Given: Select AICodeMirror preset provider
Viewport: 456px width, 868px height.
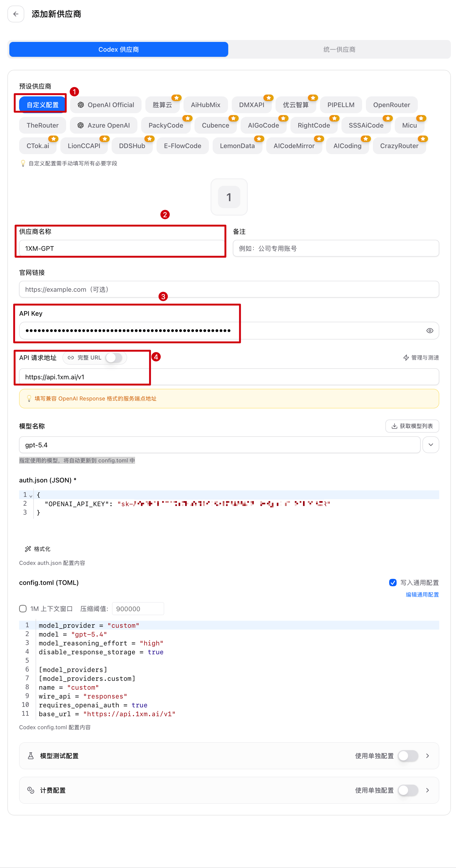Looking at the screenshot, I should [294, 146].
